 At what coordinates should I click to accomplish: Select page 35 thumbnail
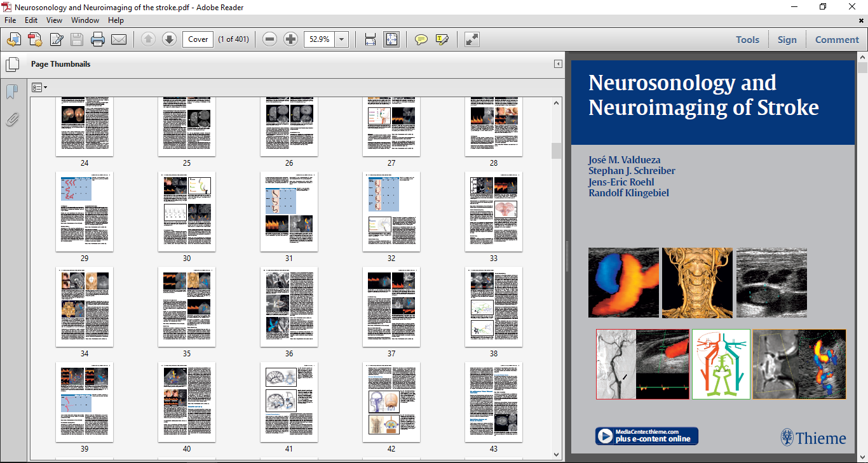tap(187, 307)
